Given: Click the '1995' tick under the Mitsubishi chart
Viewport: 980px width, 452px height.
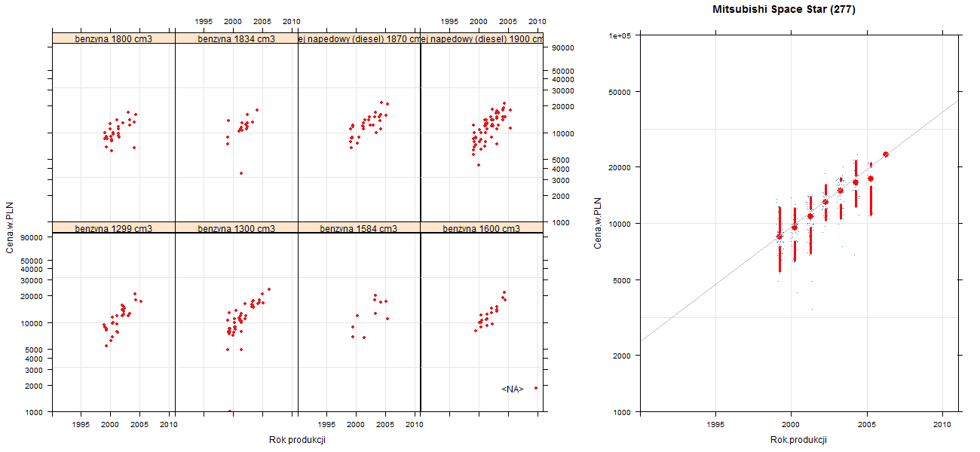Looking at the screenshot, I should (x=715, y=425).
